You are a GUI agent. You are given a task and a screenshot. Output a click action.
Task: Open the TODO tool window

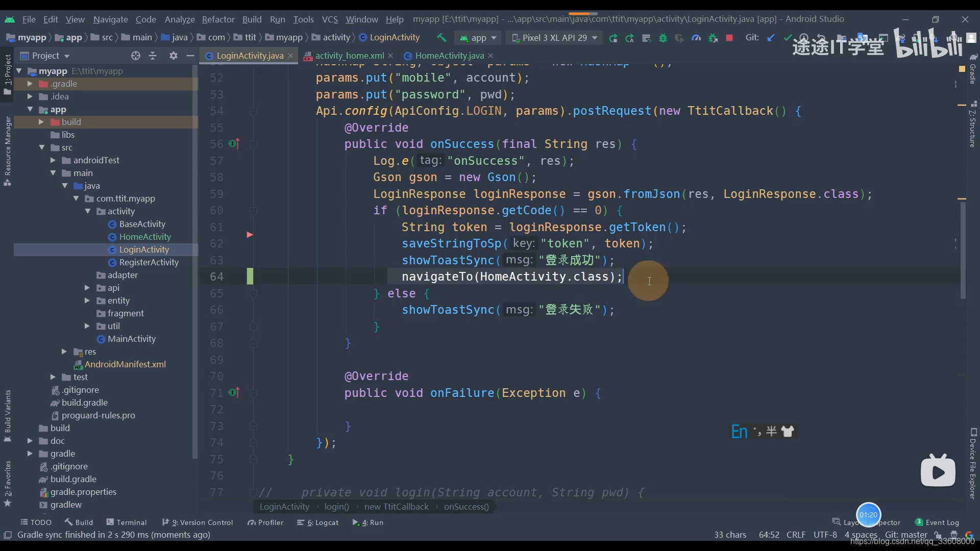pos(36,522)
